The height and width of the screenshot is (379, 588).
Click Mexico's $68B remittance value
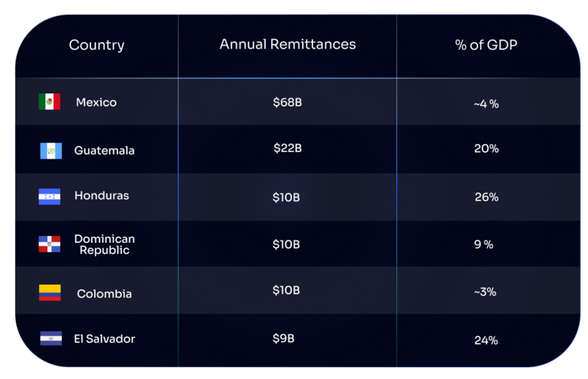pos(287,103)
